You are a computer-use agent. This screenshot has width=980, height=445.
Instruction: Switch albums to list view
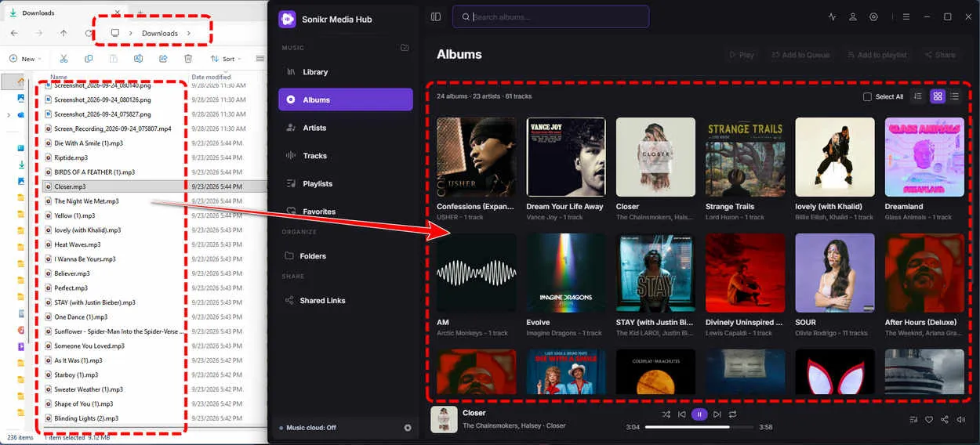pos(954,96)
